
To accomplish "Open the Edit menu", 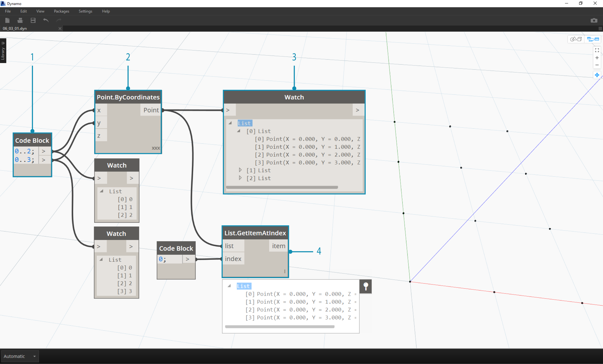I will click(24, 11).
